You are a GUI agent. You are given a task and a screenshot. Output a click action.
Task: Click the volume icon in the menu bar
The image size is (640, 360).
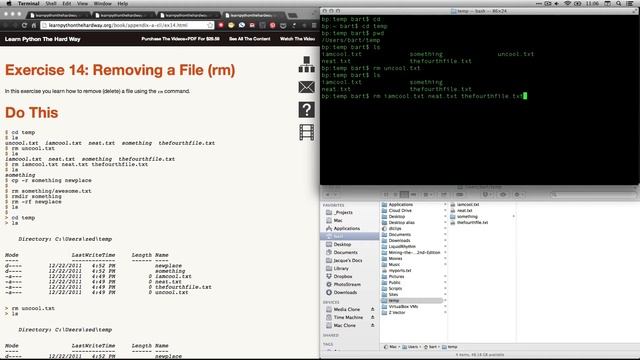(557, 3)
